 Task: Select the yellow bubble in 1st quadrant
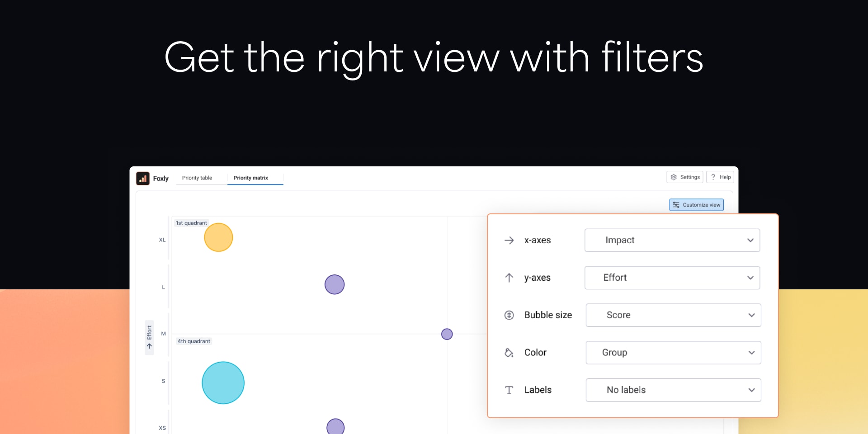[x=218, y=237]
